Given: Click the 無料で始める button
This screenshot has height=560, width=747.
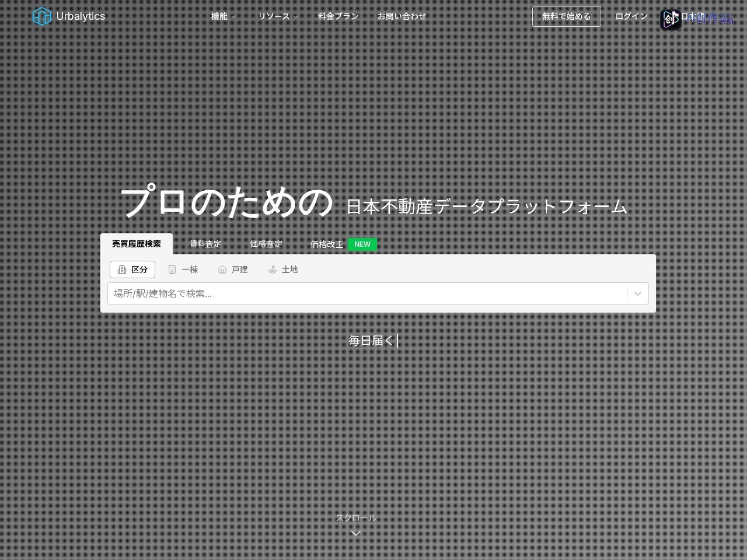Looking at the screenshot, I should click(567, 16).
